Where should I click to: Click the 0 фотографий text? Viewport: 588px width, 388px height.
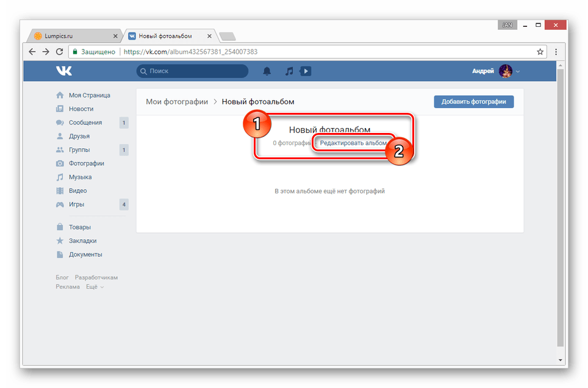[292, 143]
